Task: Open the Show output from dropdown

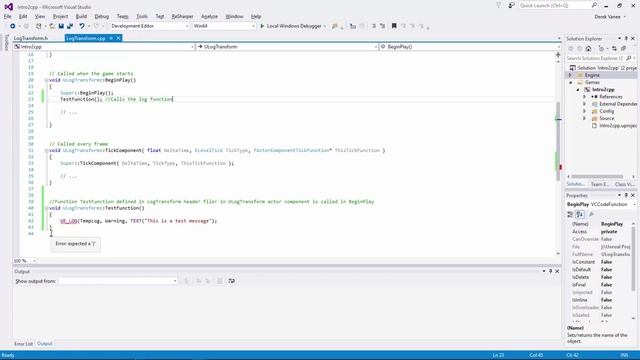Action: [118, 281]
